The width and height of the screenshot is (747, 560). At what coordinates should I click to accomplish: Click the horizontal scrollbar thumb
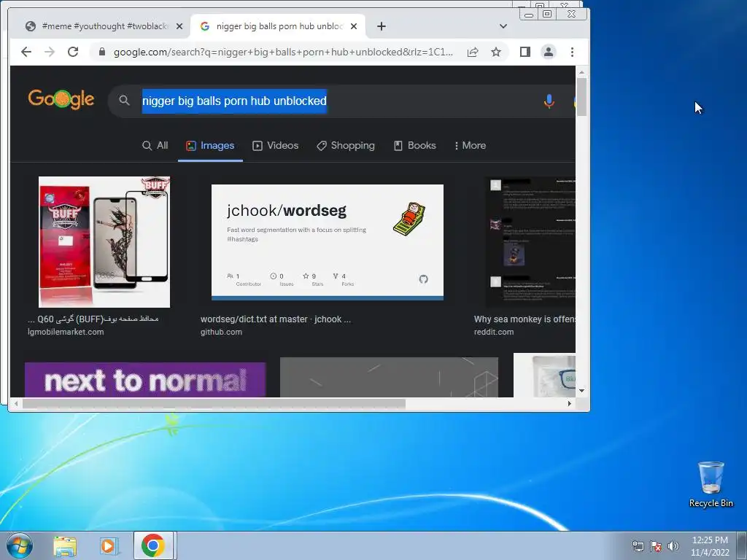click(214, 404)
